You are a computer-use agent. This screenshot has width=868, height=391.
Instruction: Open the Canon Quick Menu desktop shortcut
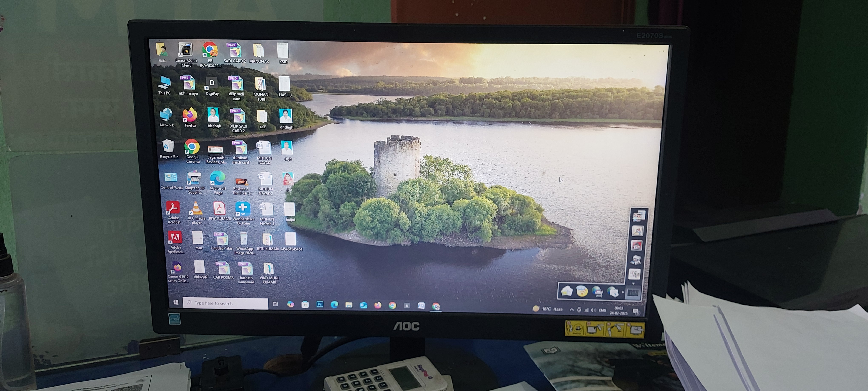click(186, 55)
